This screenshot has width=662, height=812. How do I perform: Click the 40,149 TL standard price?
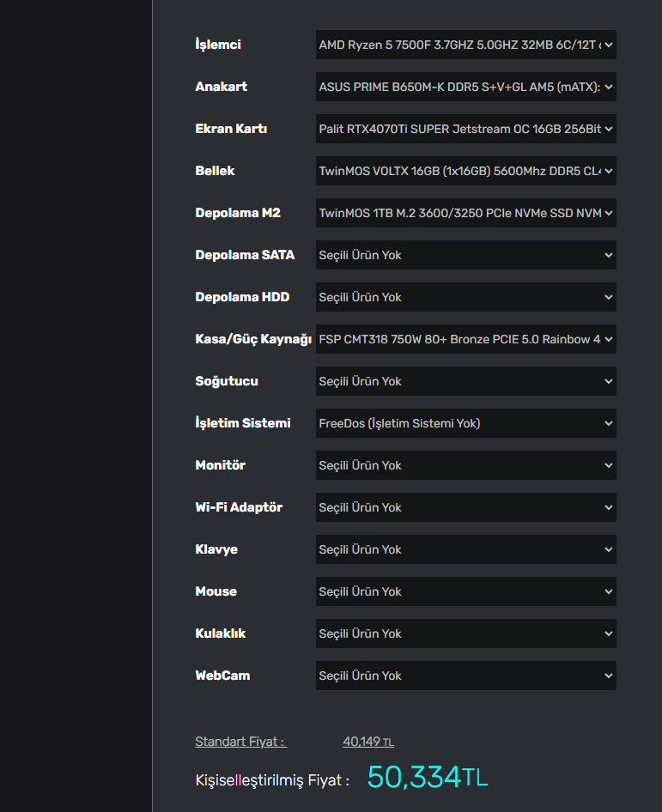pyautogui.click(x=368, y=742)
